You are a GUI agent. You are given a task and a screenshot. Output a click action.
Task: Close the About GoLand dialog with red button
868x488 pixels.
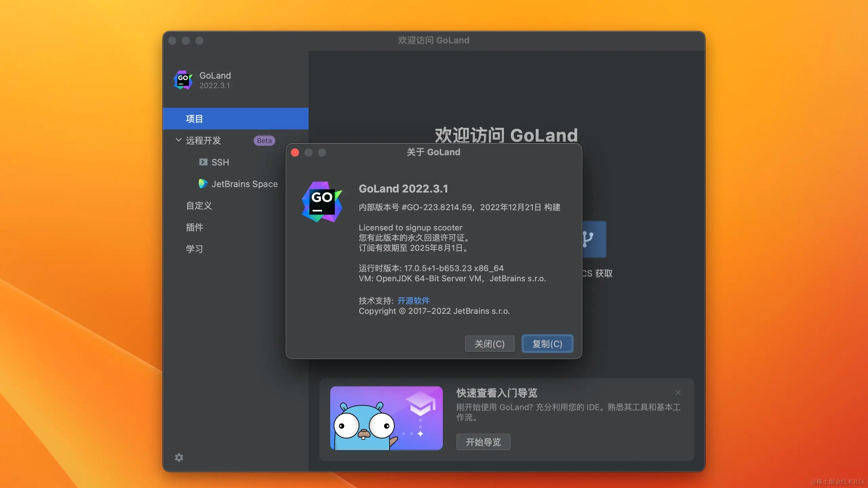(x=295, y=152)
